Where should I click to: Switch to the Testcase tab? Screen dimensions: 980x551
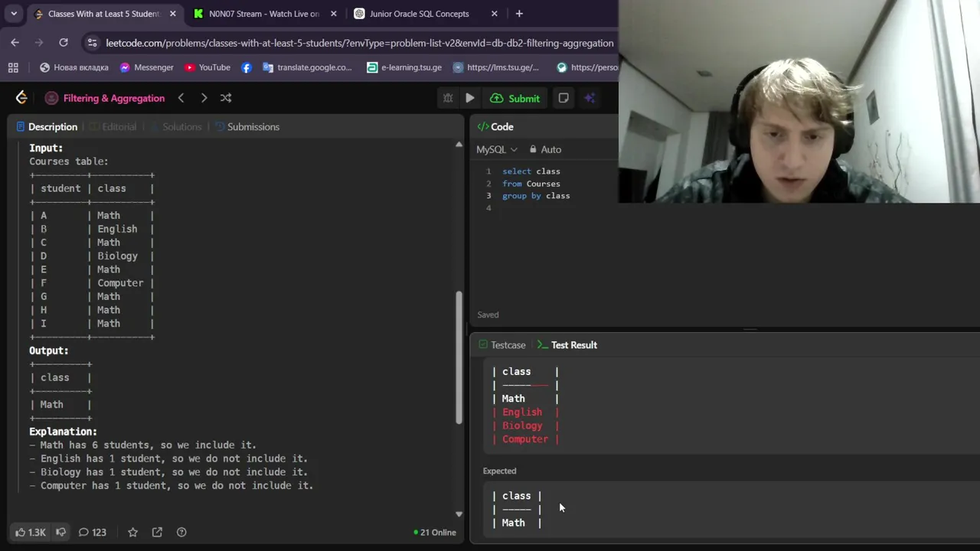coord(501,345)
